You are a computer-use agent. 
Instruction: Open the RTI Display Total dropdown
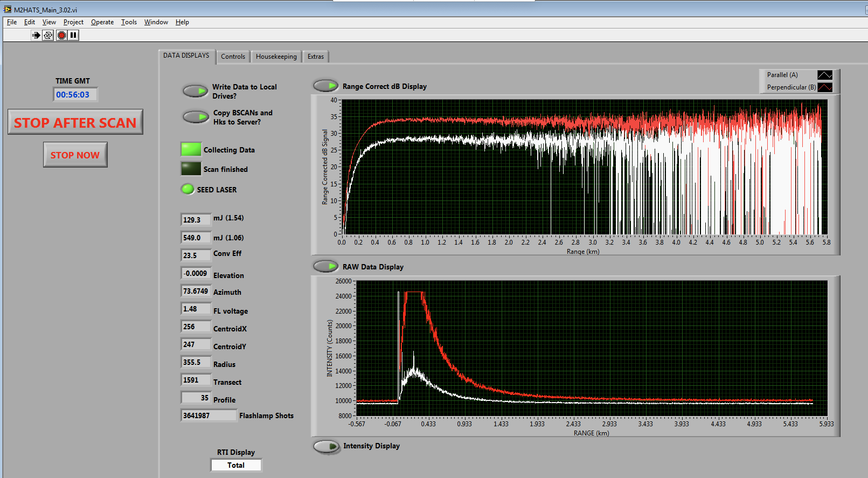pos(236,465)
